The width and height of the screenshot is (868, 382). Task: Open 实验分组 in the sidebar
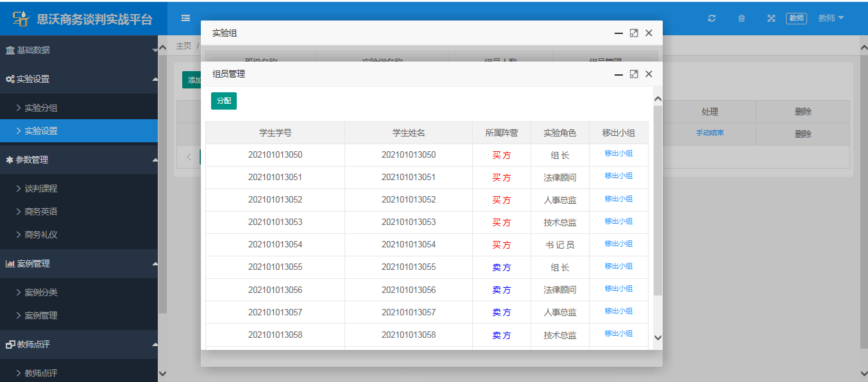tap(41, 108)
